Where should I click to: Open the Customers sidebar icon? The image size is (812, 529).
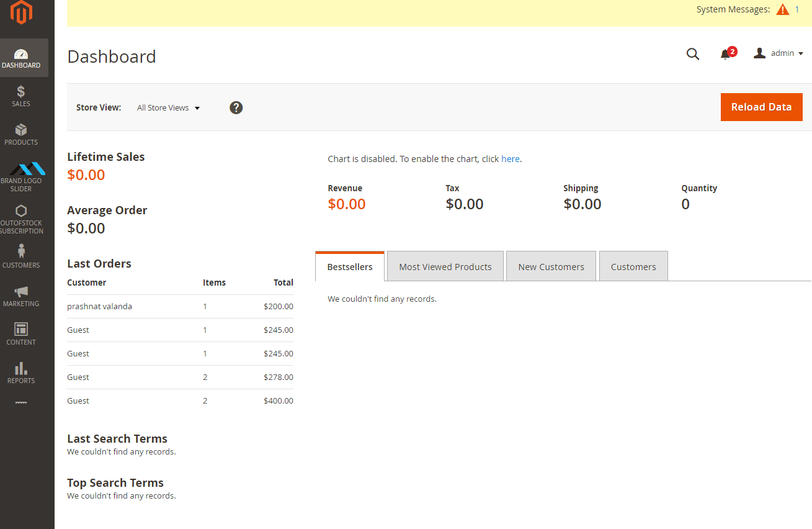21,256
